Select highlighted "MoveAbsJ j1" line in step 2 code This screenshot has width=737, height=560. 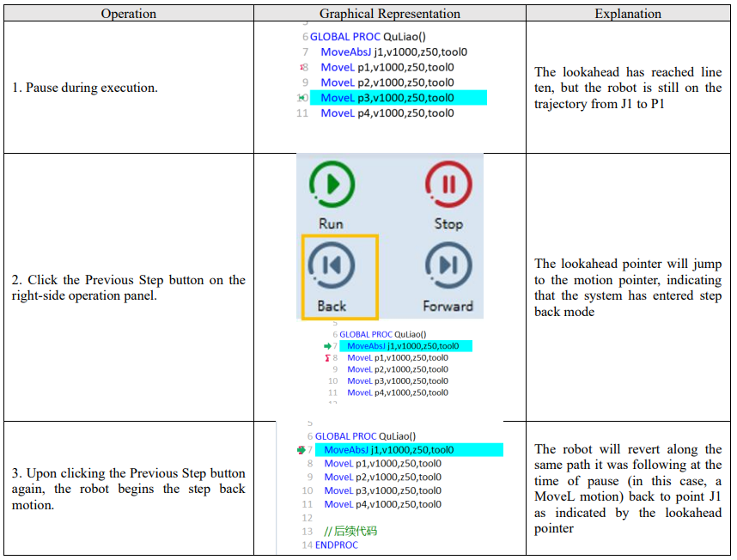tap(405, 346)
